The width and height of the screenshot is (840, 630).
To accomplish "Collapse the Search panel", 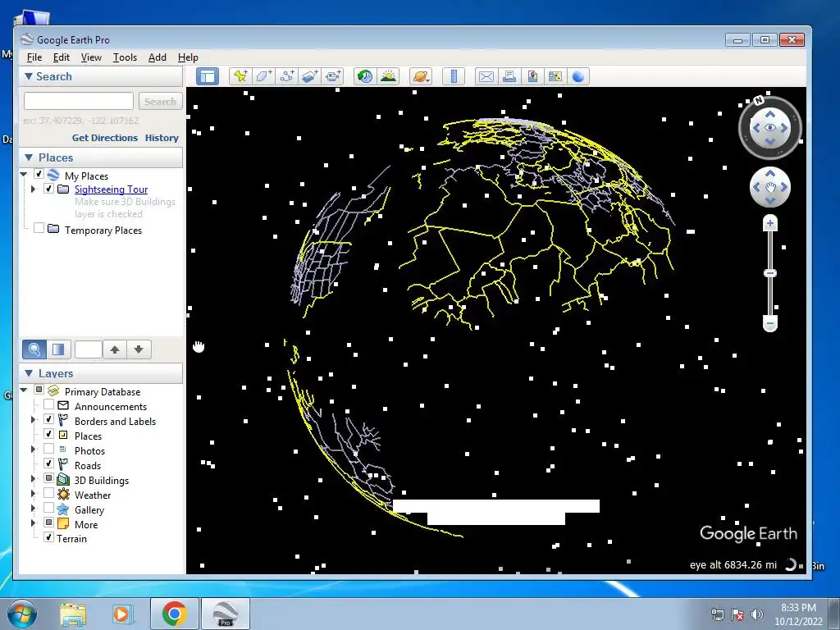I will pyautogui.click(x=29, y=76).
